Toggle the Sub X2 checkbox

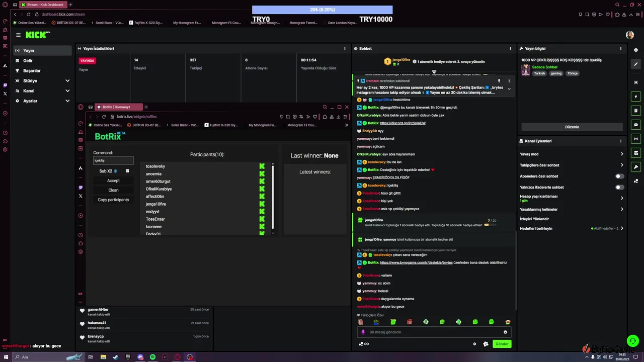pos(127,171)
